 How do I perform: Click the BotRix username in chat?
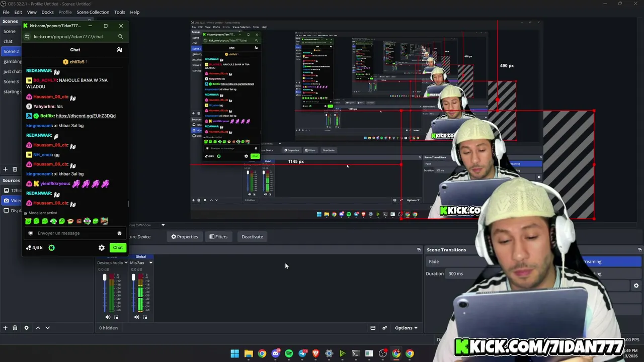tap(47, 116)
